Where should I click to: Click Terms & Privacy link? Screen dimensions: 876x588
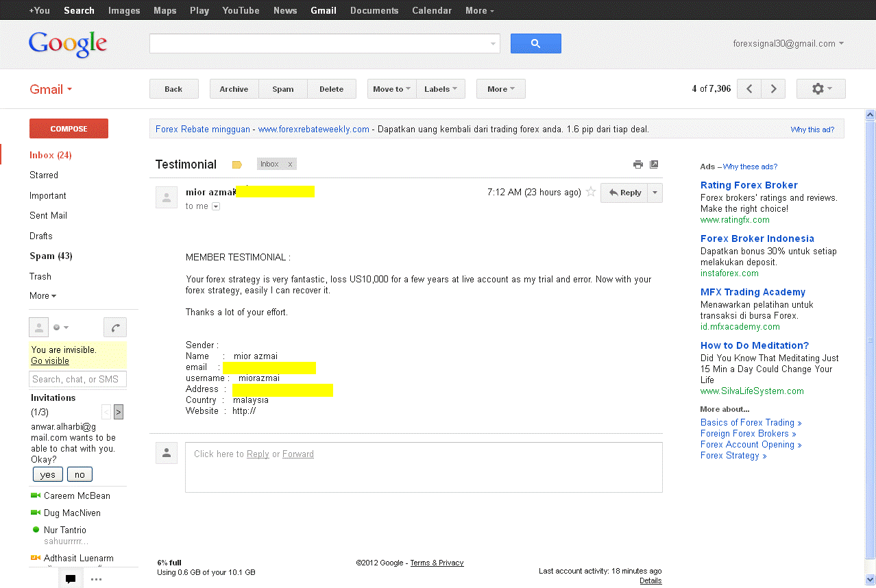tap(437, 563)
